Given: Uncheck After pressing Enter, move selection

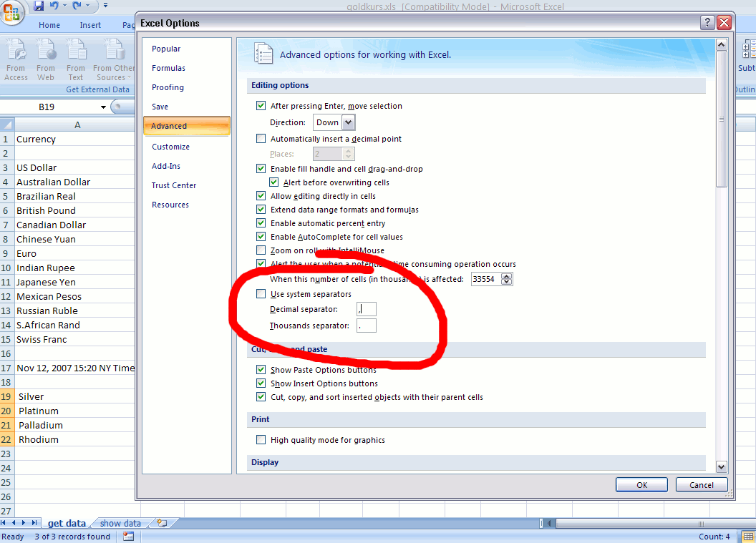Looking at the screenshot, I should click(x=261, y=105).
